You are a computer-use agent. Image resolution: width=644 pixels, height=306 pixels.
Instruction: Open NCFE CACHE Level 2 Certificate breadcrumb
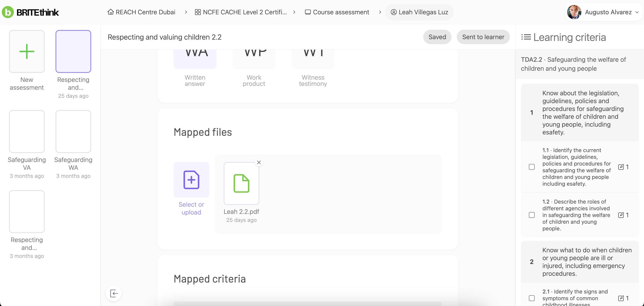pos(241,12)
